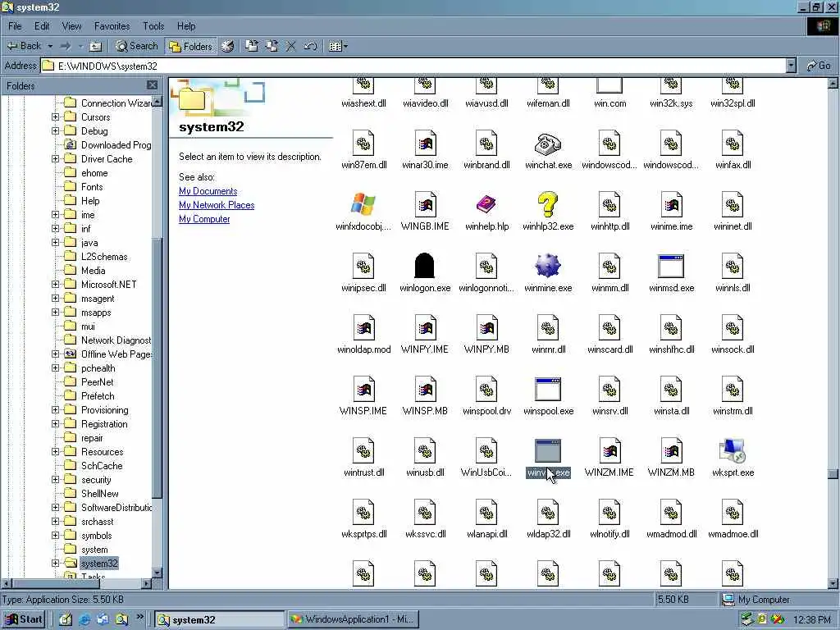
Task: Select the wininet.dll file icon
Action: 733,204
